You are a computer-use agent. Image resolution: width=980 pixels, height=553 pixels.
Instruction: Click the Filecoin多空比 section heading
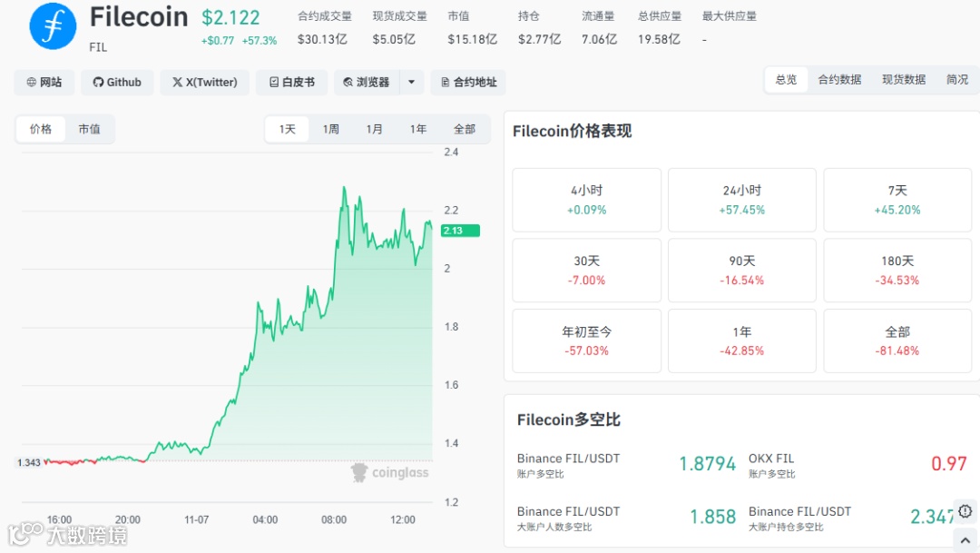coord(569,420)
